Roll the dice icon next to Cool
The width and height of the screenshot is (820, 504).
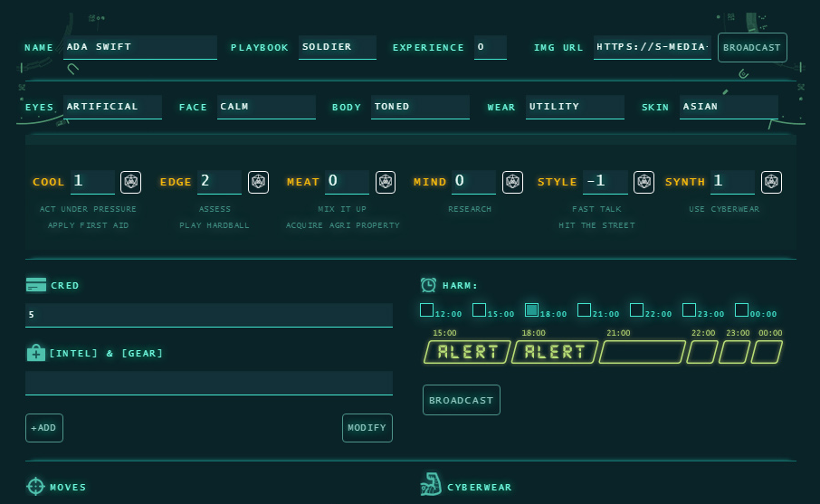(x=131, y=182)
